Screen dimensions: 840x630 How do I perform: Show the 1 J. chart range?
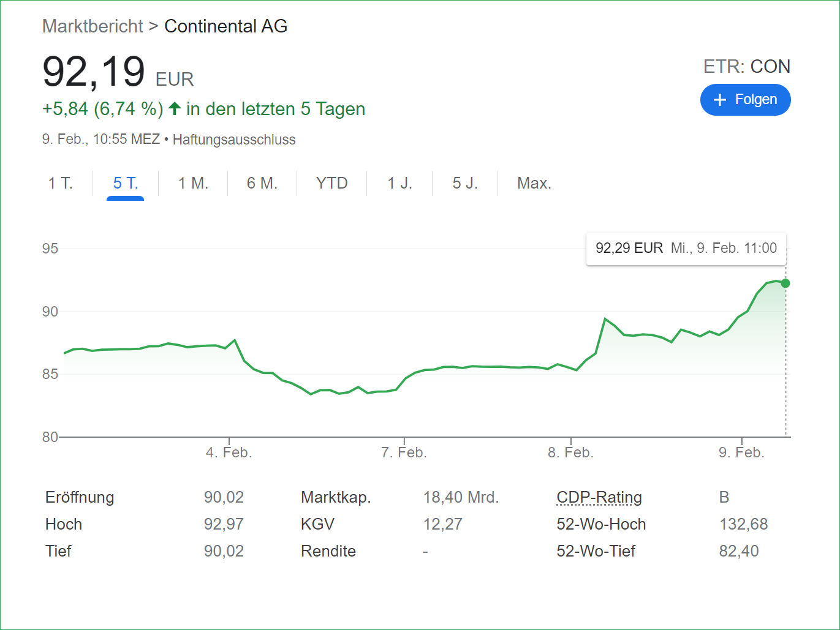pyautogui.click(x=400, y=183)
